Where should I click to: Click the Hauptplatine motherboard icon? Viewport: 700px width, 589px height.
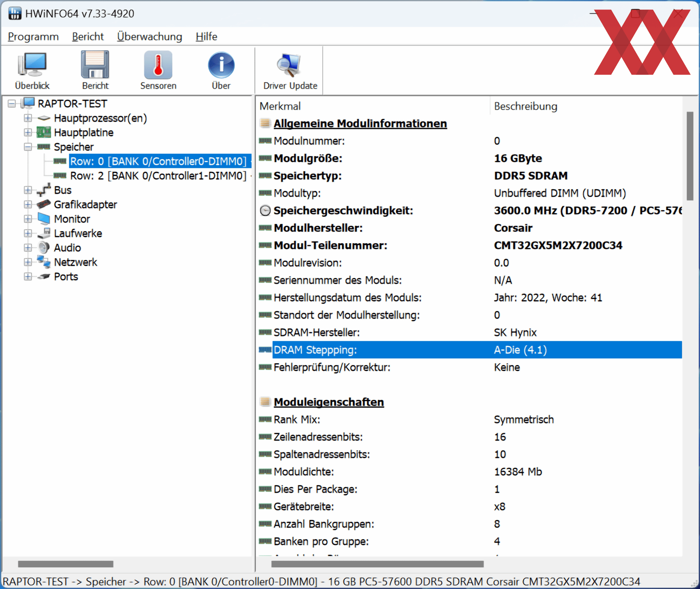point(44,132)
